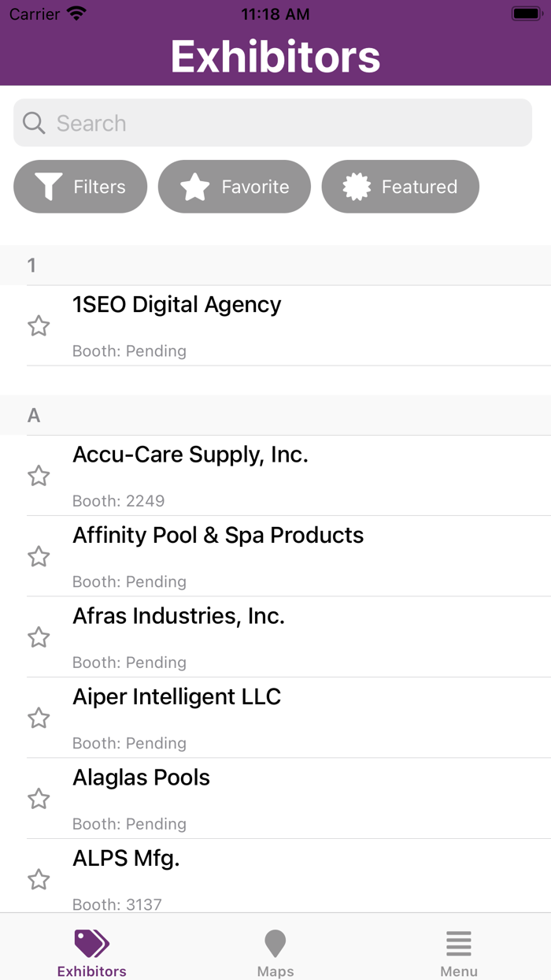This screenshot has height=980, width=551.
Task: Add Aiper Intelligent LLC to favorites
Action: pyautogui.click(x=39, y=718)
